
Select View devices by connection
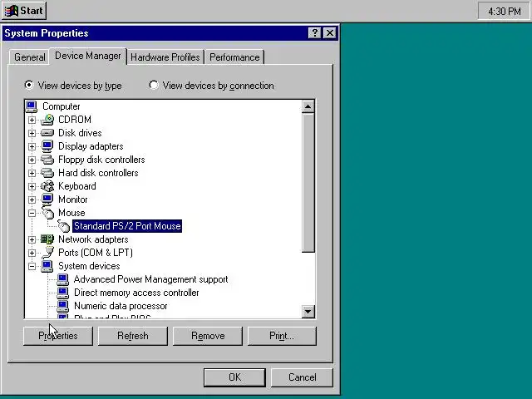[x=211, y=85]
